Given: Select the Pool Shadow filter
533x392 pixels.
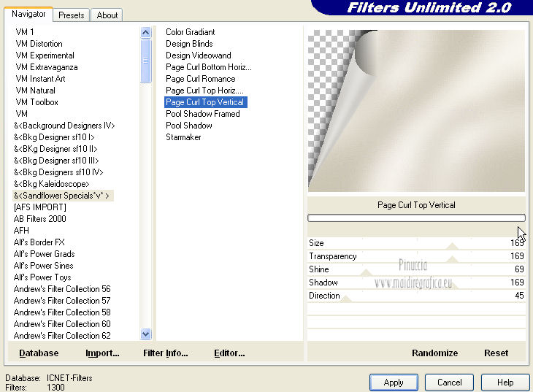Looking at the screenshot, I should pos(189,126).
